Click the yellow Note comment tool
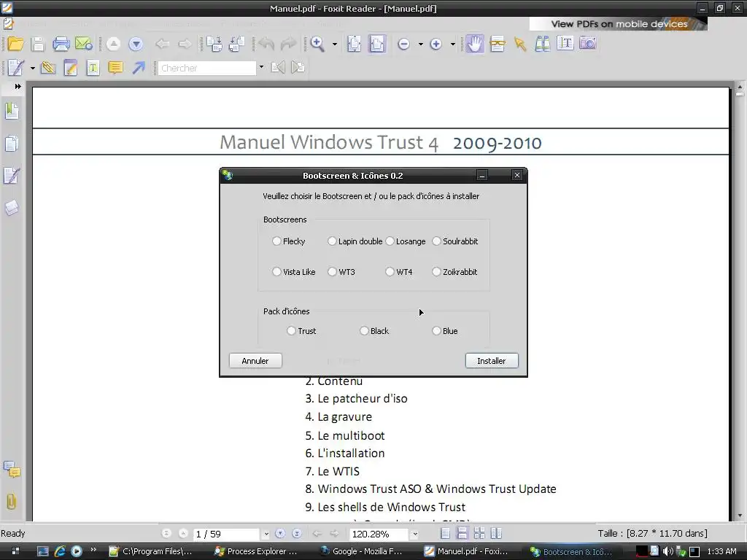 click(x=115, y=68)
